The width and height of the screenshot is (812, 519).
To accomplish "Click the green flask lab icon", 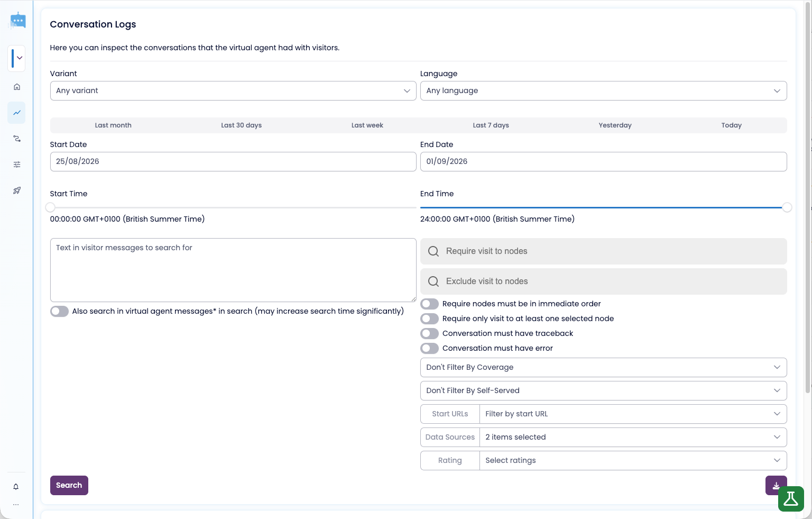I will [x=791, y=499].
